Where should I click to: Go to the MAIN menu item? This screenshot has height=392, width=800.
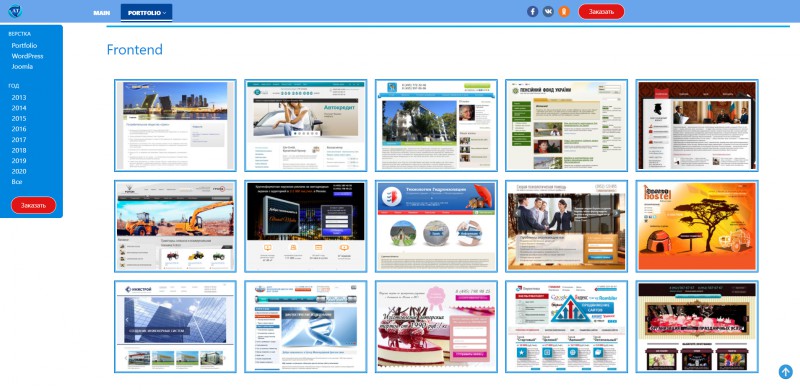tap(102, 13)
